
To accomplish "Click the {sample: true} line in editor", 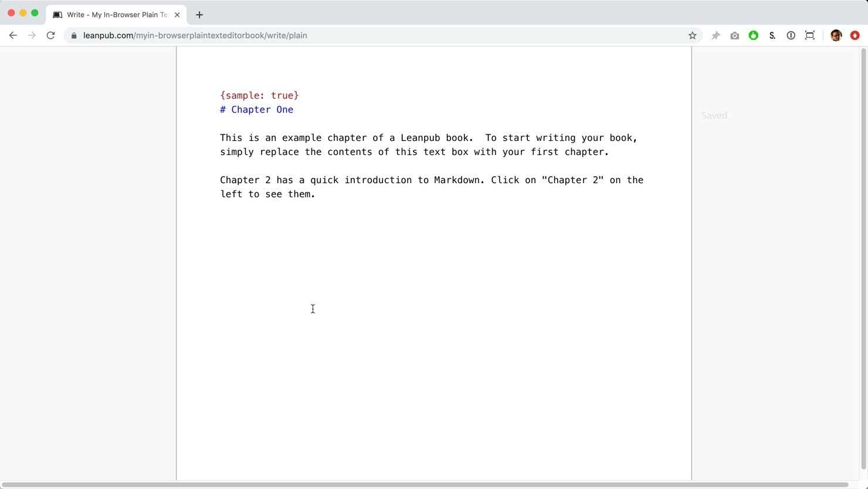I will pyautogui.click(x=259, y=96).
